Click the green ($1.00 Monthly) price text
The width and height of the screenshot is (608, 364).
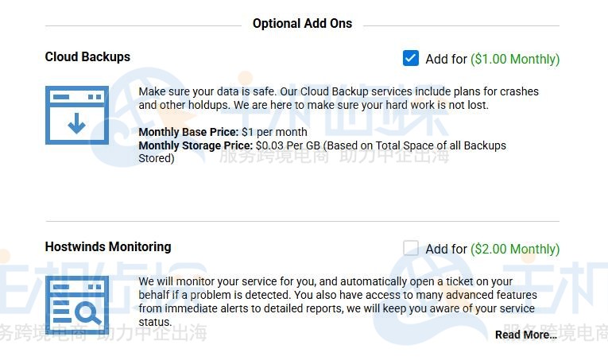tap(515, 59)
